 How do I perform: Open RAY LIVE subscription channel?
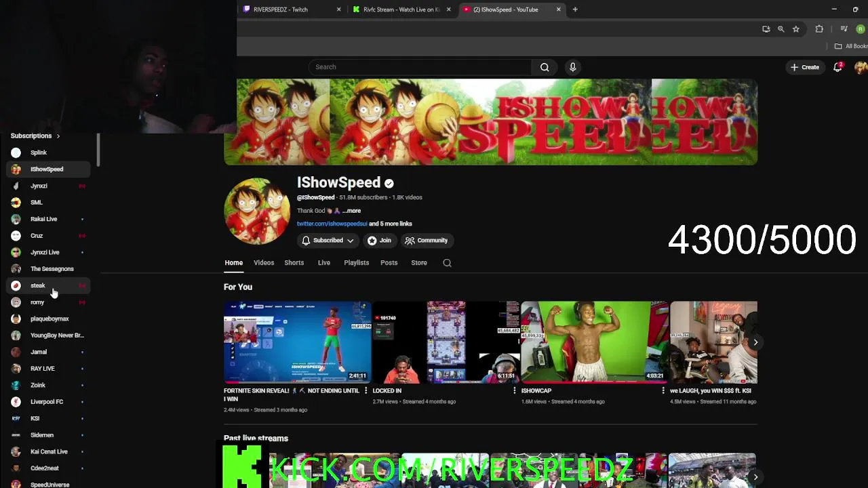tap(47, 369)
